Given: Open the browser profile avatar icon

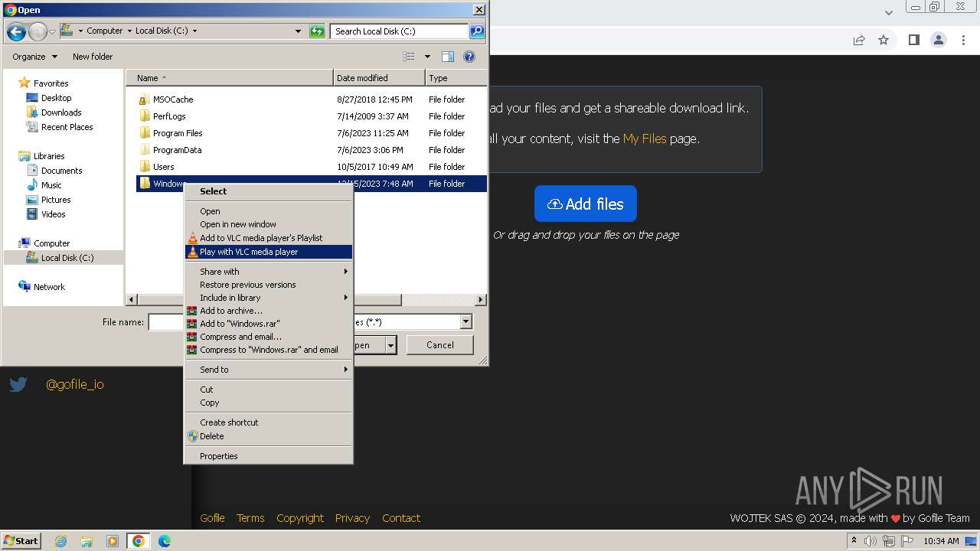Looking at the screenshot, I should 939,40.
